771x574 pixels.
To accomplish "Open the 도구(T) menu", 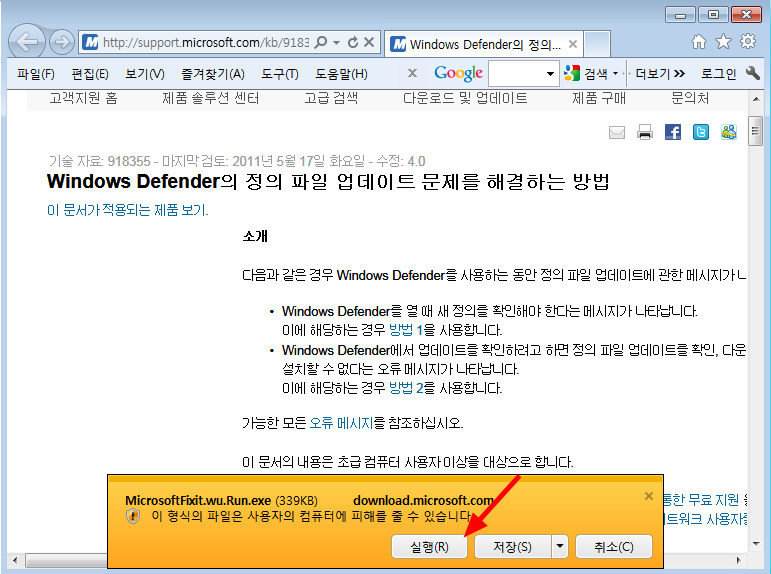I will click(280, 74).
